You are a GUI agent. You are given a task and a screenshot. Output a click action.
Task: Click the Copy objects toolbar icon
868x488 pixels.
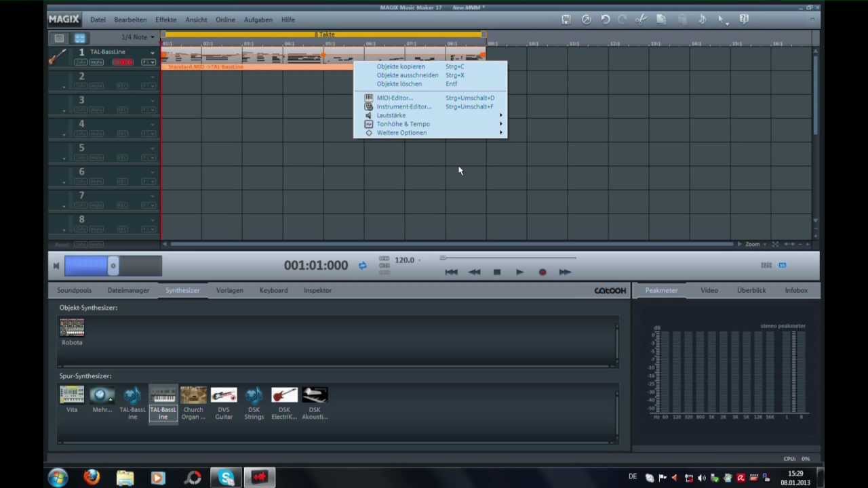tap(661, 20)
